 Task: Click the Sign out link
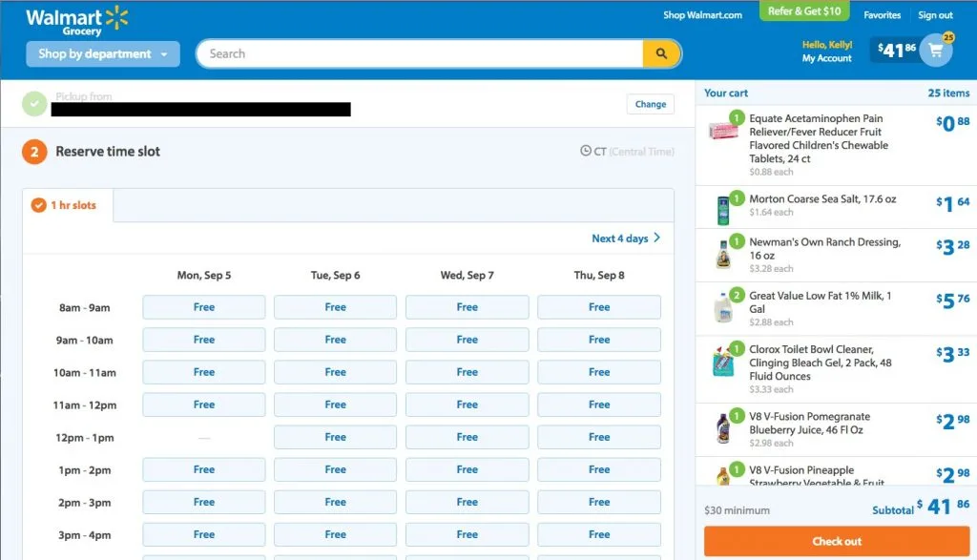pos(935,15)
